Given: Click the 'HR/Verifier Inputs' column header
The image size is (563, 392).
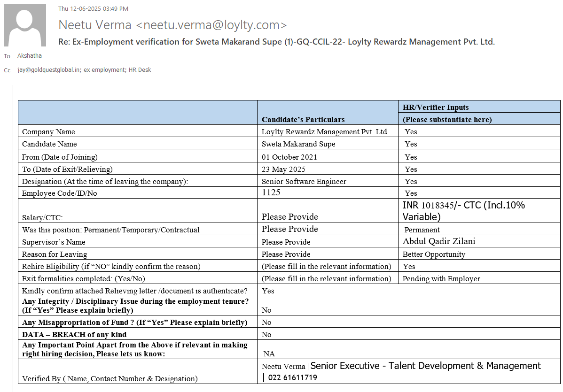Looking at the screenshot, I should tap(436, 107).
